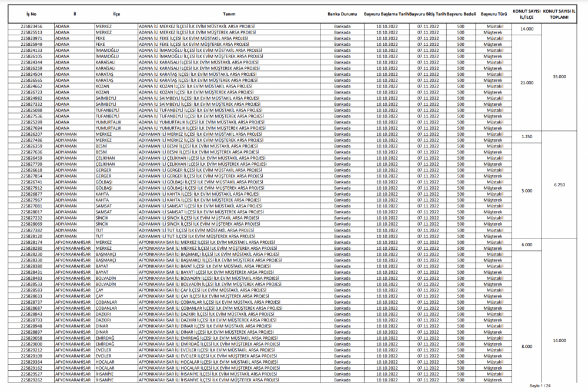Select job number 225828120
588x392 pixels.
(x=32, y=236)
